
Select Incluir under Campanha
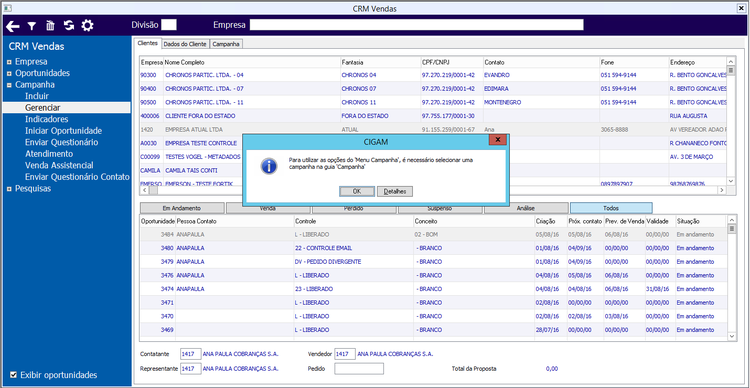click(x=37, y=96)
